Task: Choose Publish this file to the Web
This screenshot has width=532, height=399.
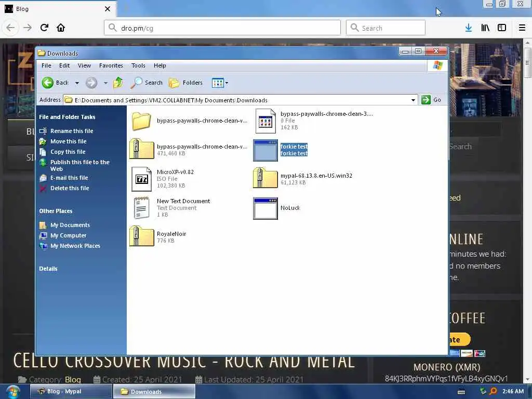Action: (79, 165)
